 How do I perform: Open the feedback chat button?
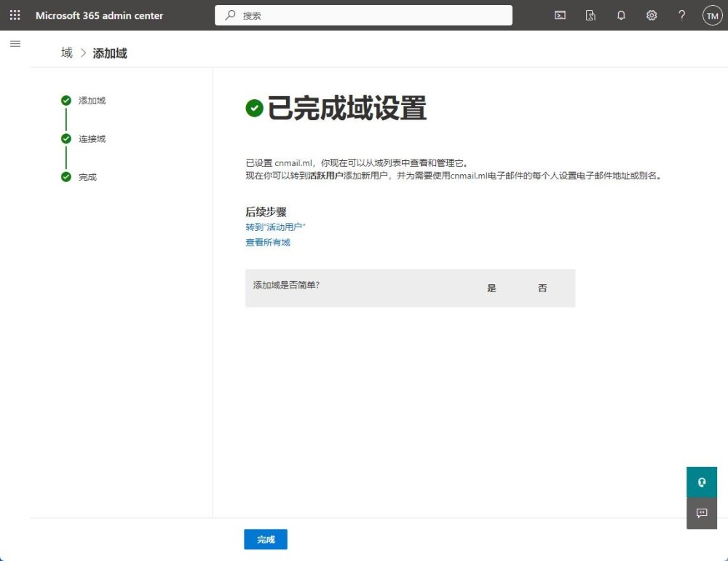(x=702, y=514)
